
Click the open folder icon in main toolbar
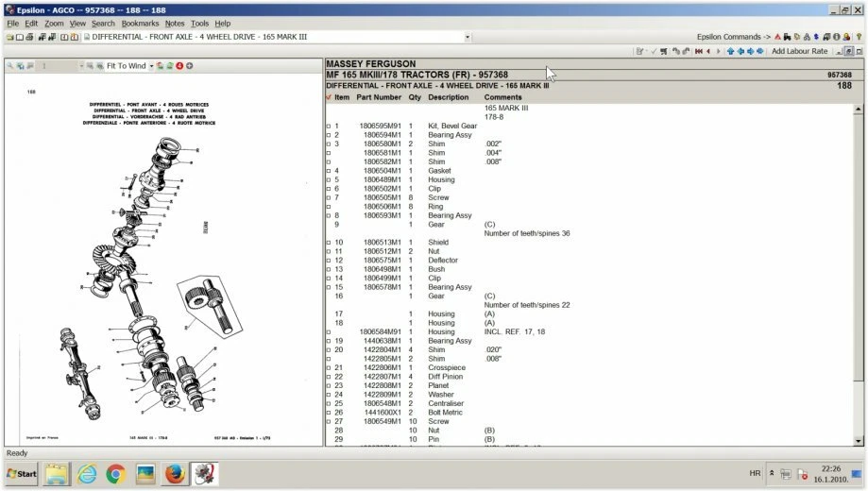point(10,37)
